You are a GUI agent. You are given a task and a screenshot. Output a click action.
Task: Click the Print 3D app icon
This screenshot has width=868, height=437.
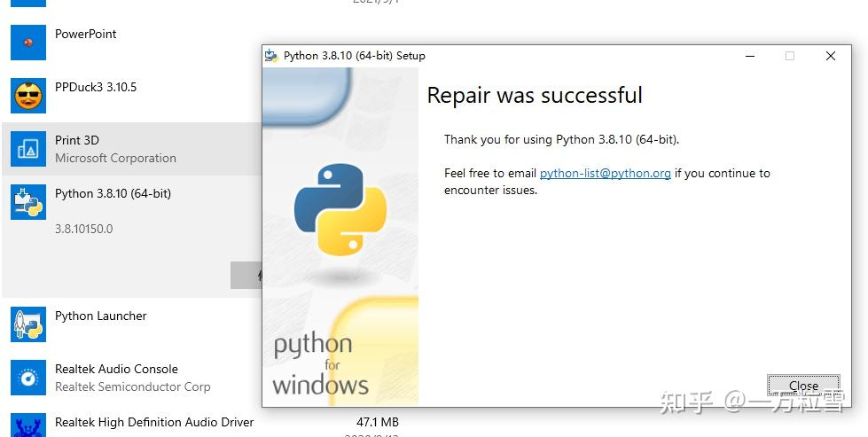[x=28, y=149]
